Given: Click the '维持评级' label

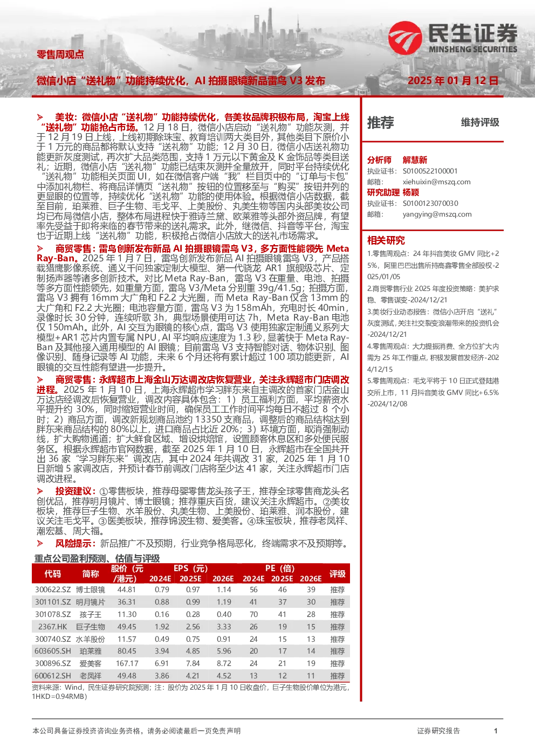Looking at the screenshot, I should coord(480,122).
